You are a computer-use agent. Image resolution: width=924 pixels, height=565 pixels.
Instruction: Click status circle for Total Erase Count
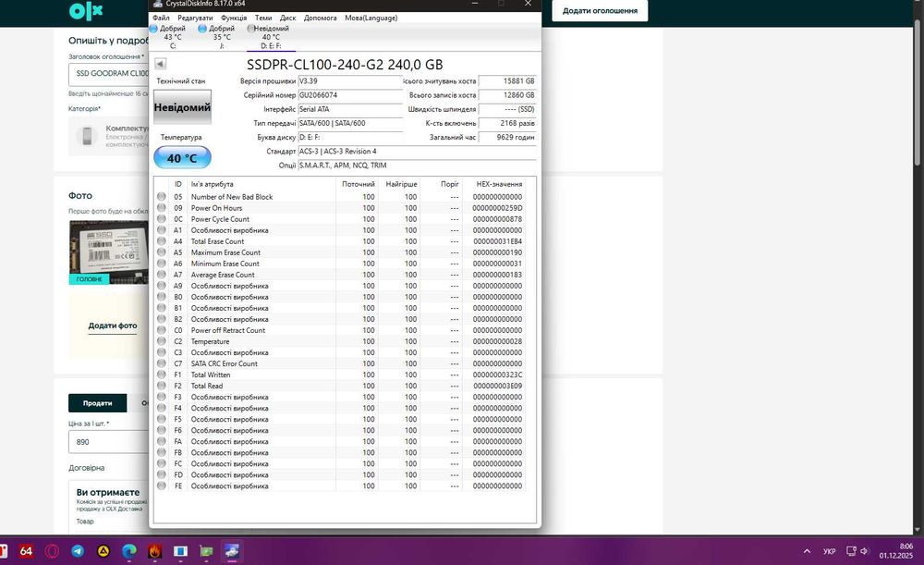pyautogui.click(x=161, y=241)
